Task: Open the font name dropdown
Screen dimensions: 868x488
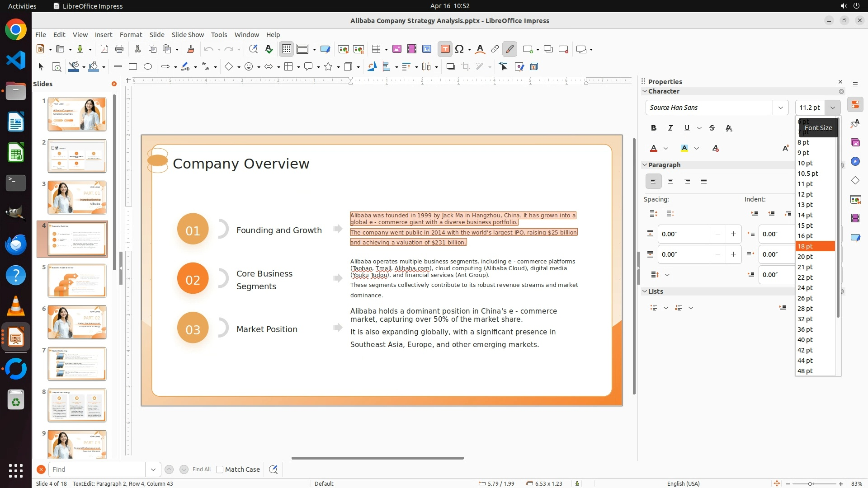Action: (780, 108)
